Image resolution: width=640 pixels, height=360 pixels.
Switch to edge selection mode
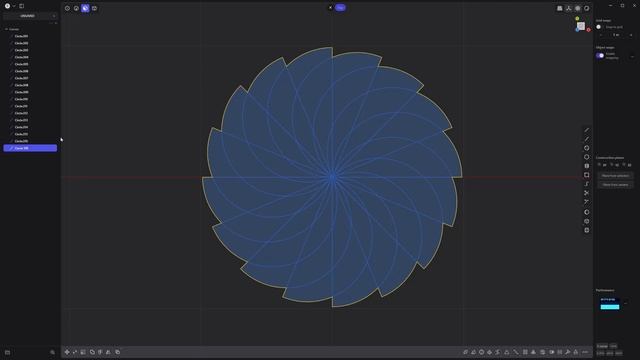[76, 8]
